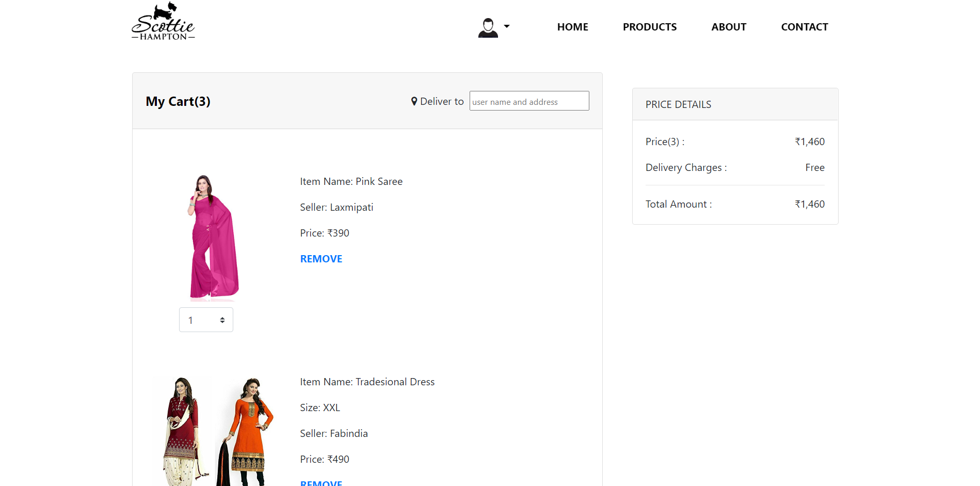
Task: Go to the HOME page
Action: pyautogui.click(x=572, y=27)
